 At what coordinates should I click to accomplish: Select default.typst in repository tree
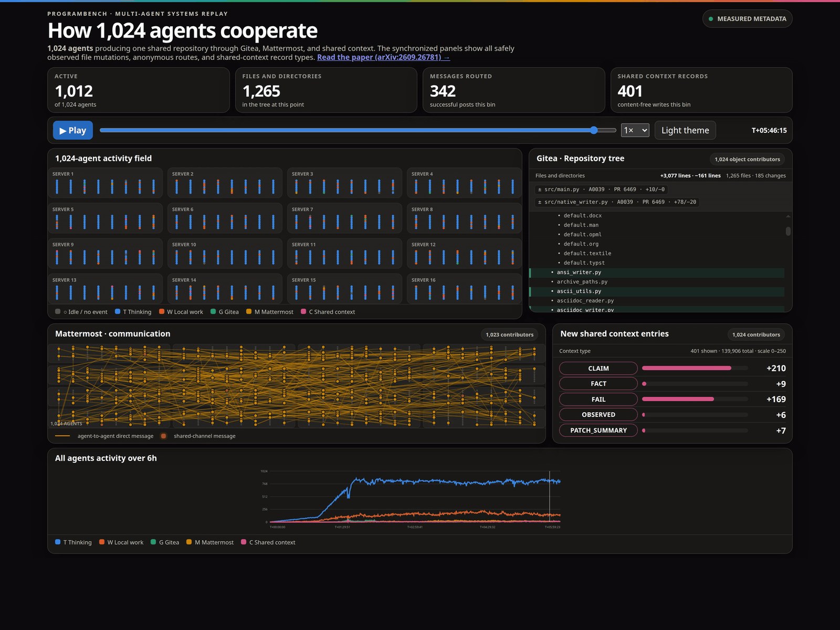pyautogui.click(x=657, y=263)
